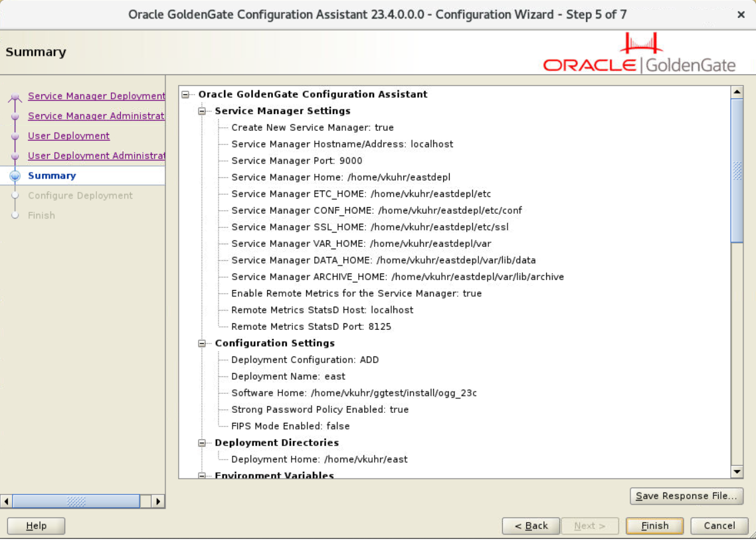Click the Summary step bullet icon
Screen dimensions: 756x541
15,176
